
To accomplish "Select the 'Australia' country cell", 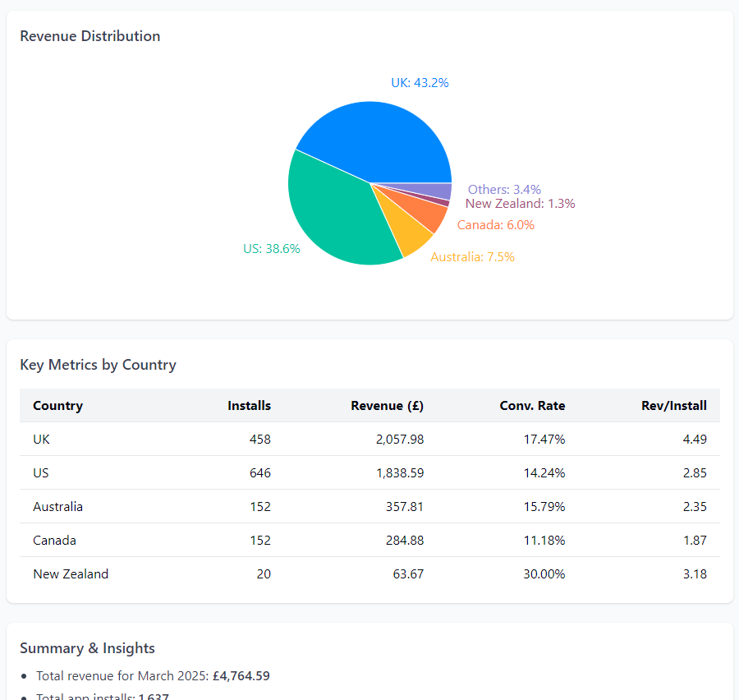I will pos(58,507).
